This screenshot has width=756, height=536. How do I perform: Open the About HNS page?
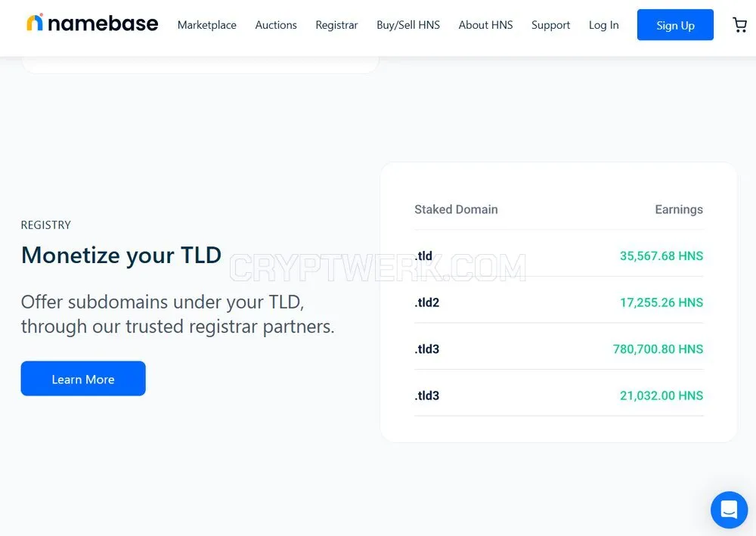pyautogui.click(x=485, y=25)
